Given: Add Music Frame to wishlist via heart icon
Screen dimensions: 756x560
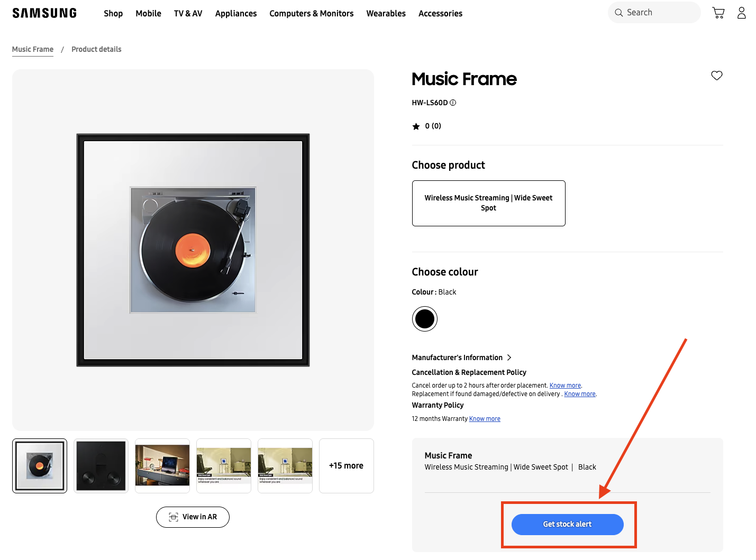Looking at the screenshot, I should (x=717, y=76).
